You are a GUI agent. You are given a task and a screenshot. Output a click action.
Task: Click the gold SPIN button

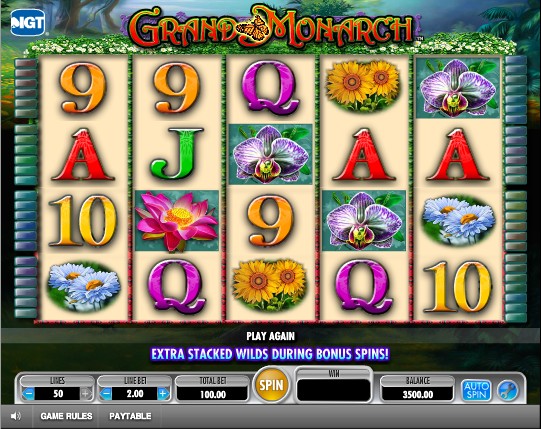pyautogui.click(x=271, y=385)
